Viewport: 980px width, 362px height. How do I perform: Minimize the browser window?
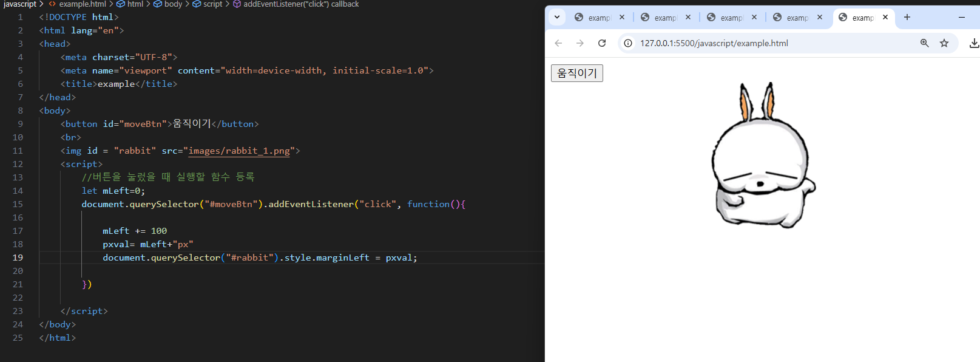coord(962,17)
